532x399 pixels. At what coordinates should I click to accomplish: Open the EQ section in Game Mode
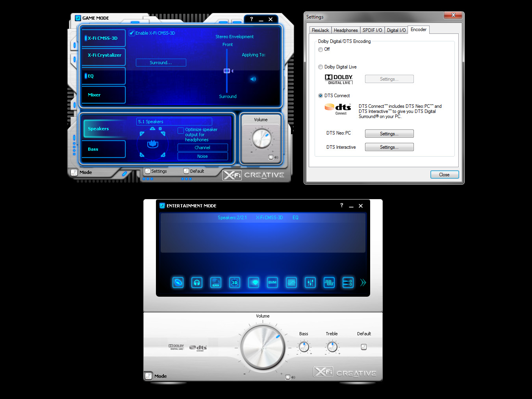(104, 76)
